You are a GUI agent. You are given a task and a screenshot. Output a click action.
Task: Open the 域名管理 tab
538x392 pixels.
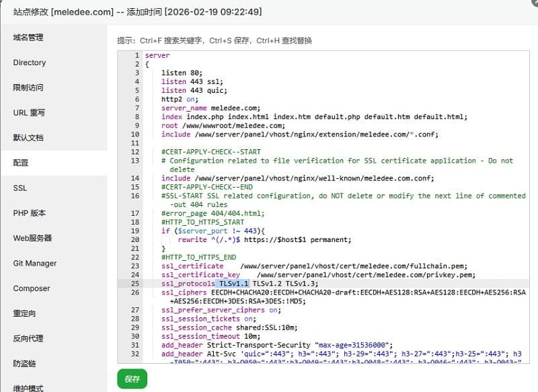28,37
